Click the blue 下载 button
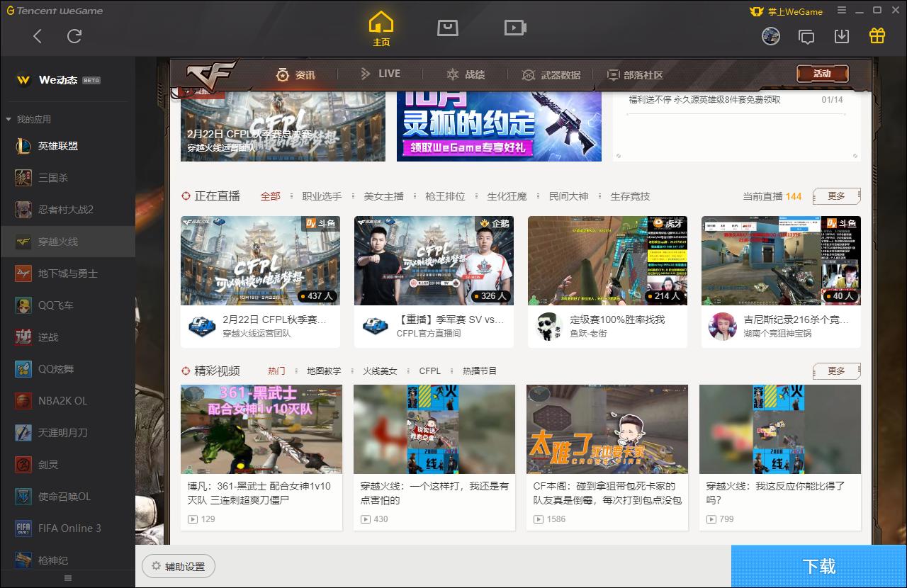This screenshot has height=588, width=907. click(819, 566)
